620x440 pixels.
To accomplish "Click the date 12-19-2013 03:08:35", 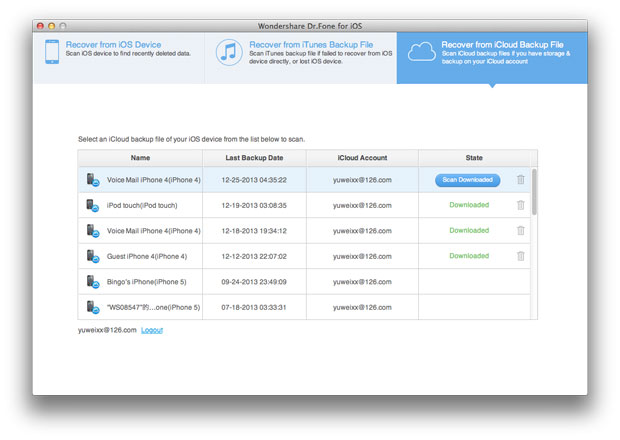I will coord(254,206).
